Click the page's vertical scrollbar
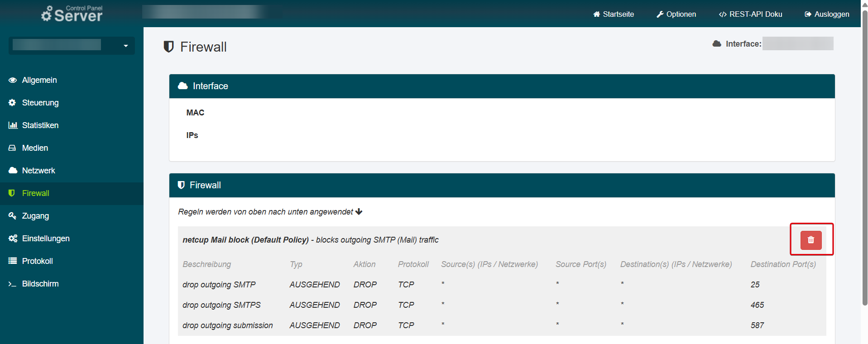 pyautogui.click(x=864, y=158)
